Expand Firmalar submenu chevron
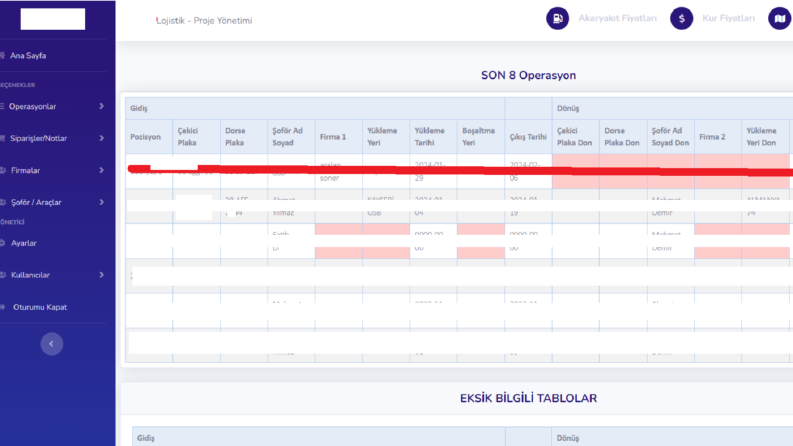Screen dimensions: 793x446 click(101, 170)
